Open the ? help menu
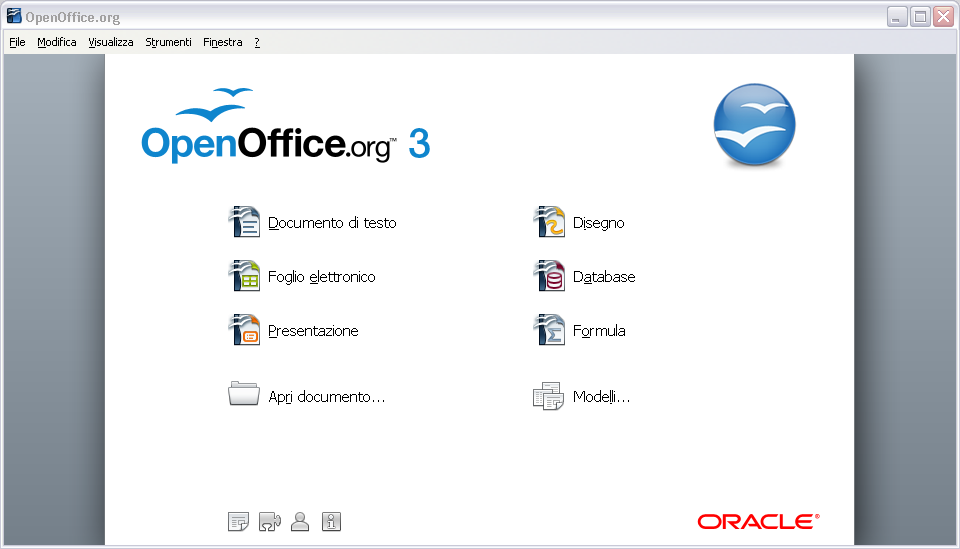960x549 pixels. point(257,42)
